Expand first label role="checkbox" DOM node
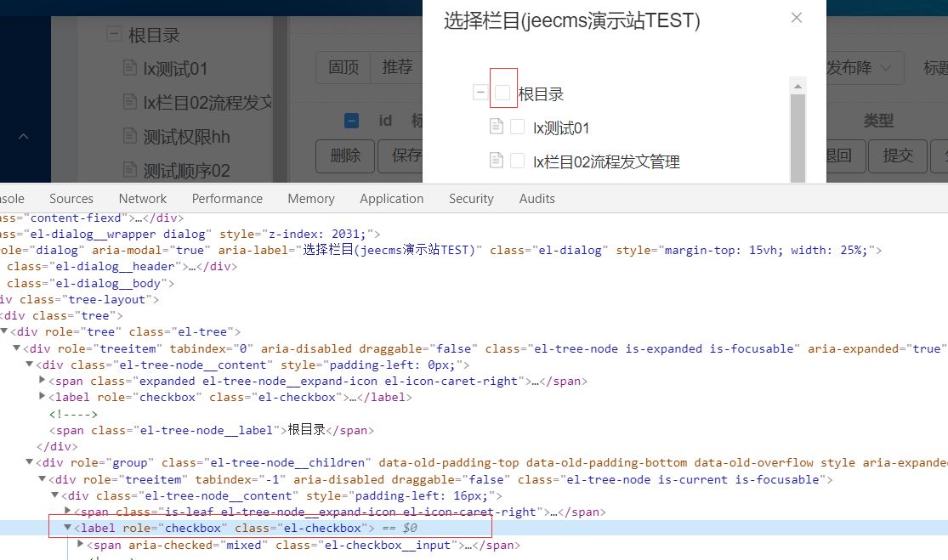Image resolution: width=948 pixels, height=560 pixels. [x=43, y=396]
